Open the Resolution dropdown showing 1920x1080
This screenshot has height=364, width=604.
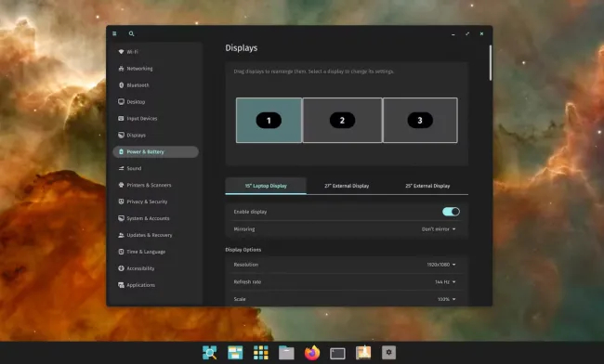pos(441,265)
